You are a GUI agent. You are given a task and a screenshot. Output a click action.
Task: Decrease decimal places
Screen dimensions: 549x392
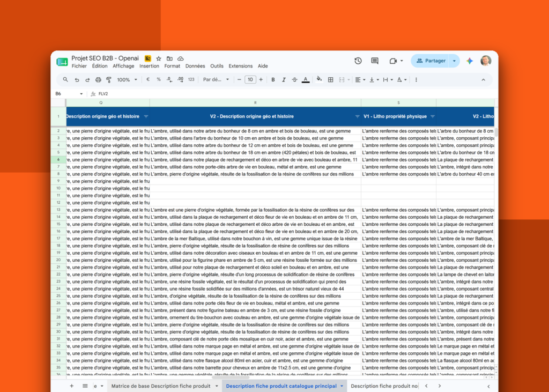pos(169,79)
